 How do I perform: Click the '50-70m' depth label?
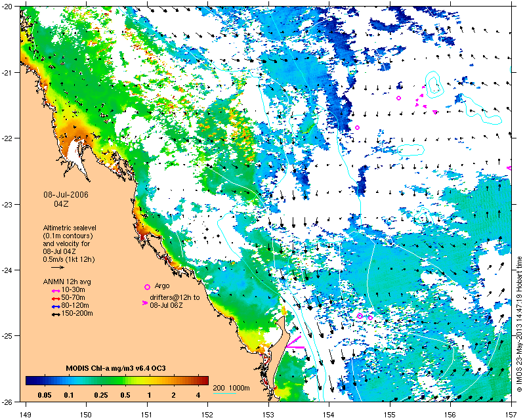73,298
